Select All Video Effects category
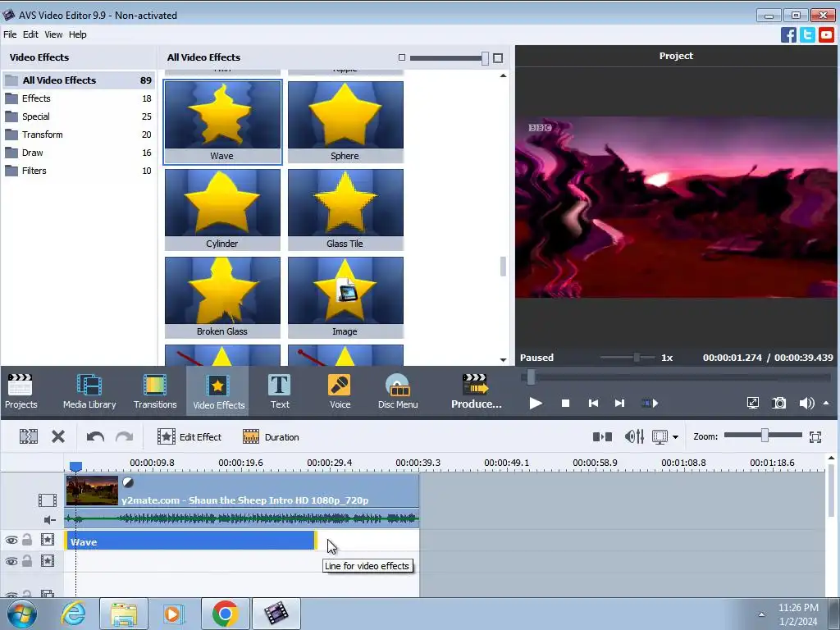This screenshot has width=840, height=630. 79,80
